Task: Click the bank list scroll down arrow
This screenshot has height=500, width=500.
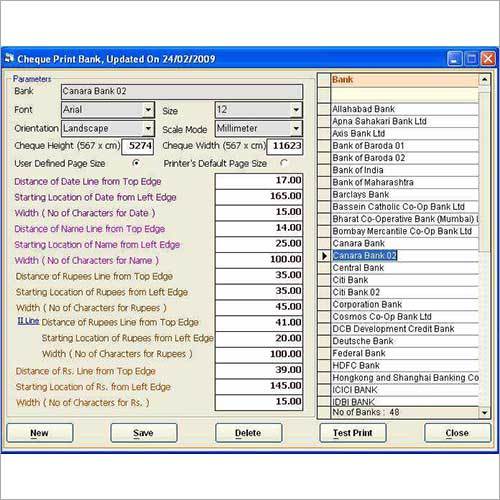Action: 485,413
